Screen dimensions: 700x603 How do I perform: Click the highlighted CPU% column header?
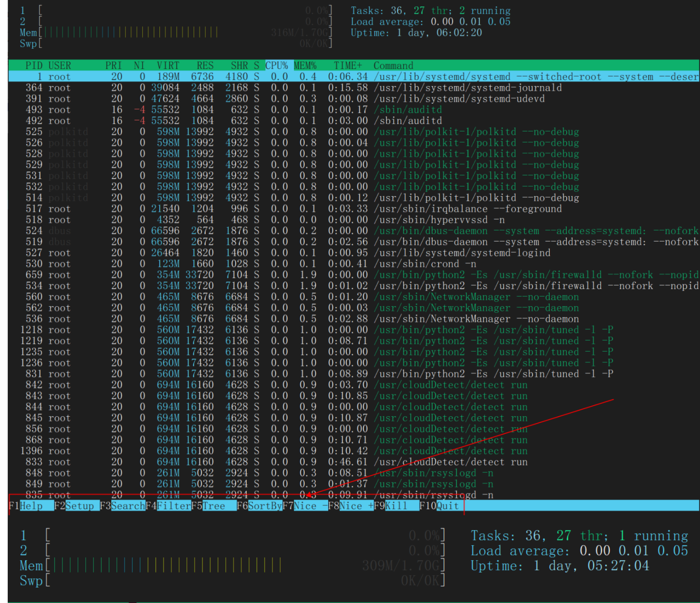[277, 66]
